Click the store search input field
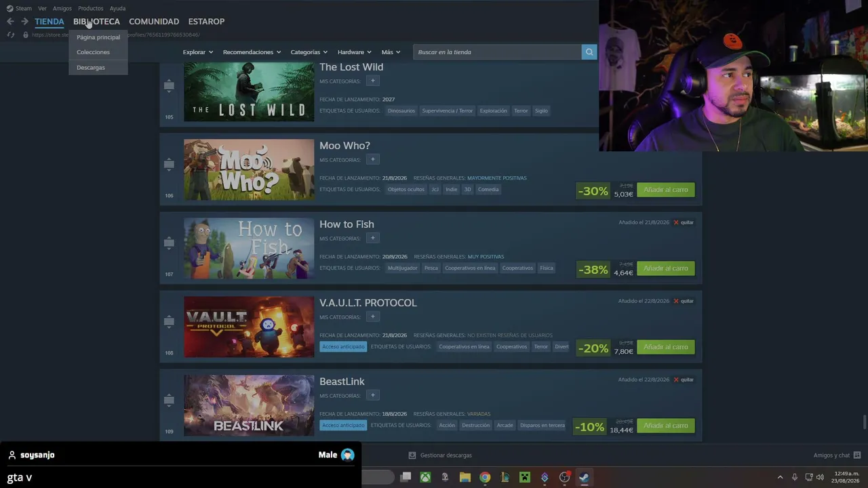This screenshot has width=868, height=488. pos(497,52)
